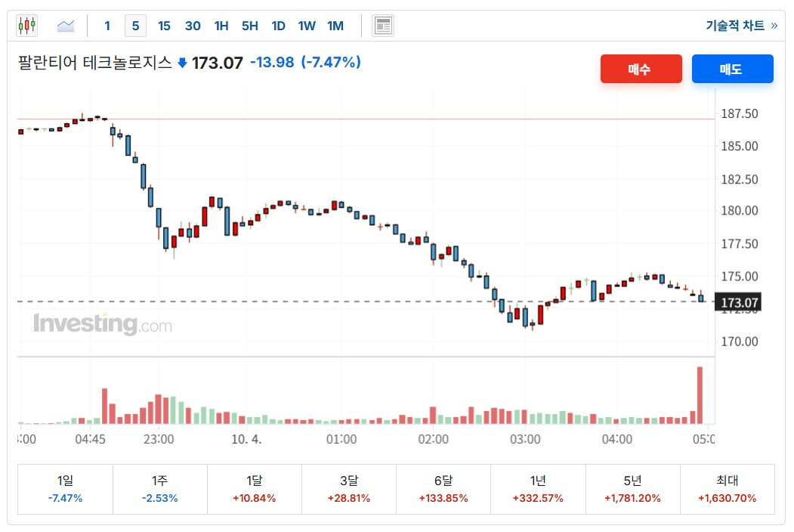Switch to area chart type
Image resolution: width=794 pixels, height=532 pixels.
(66, 26)
